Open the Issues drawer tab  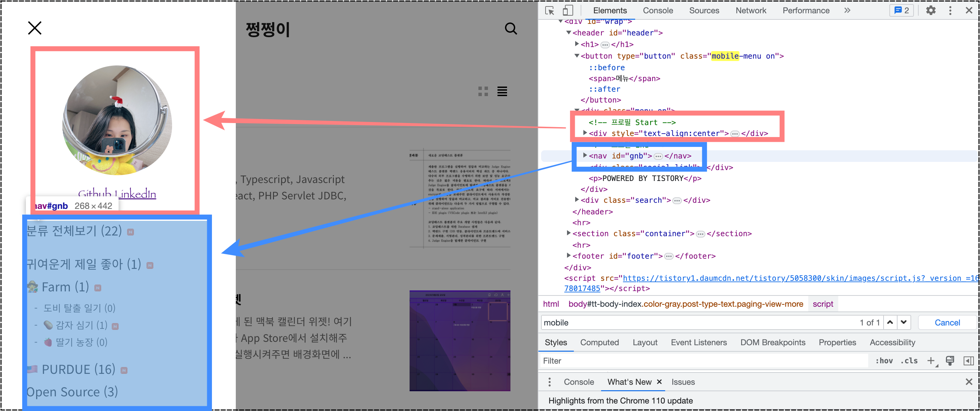[x=683, y=382]
